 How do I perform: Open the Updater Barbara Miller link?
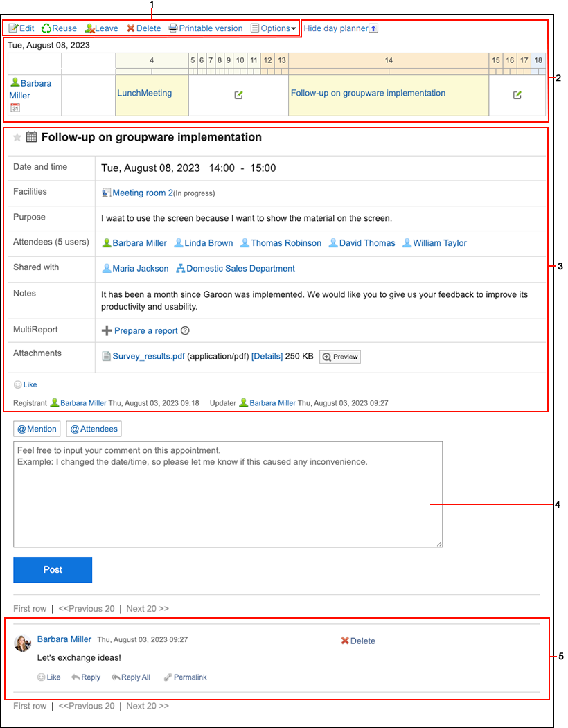pos(273,403)
